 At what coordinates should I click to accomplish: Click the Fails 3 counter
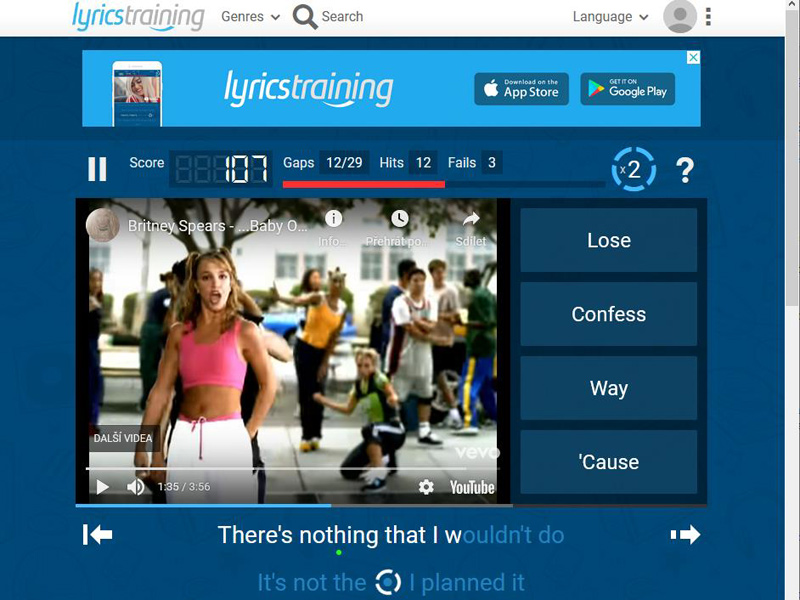click(474, 163)
